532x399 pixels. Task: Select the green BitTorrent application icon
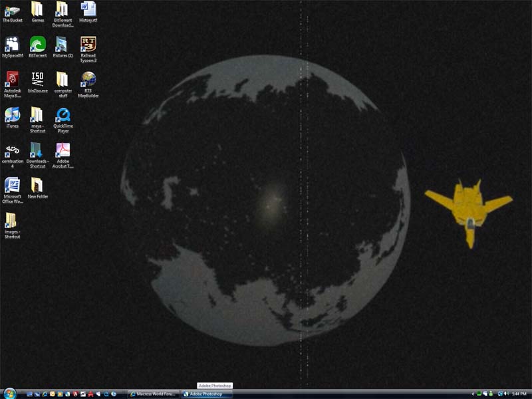click(x=38, y=47)
